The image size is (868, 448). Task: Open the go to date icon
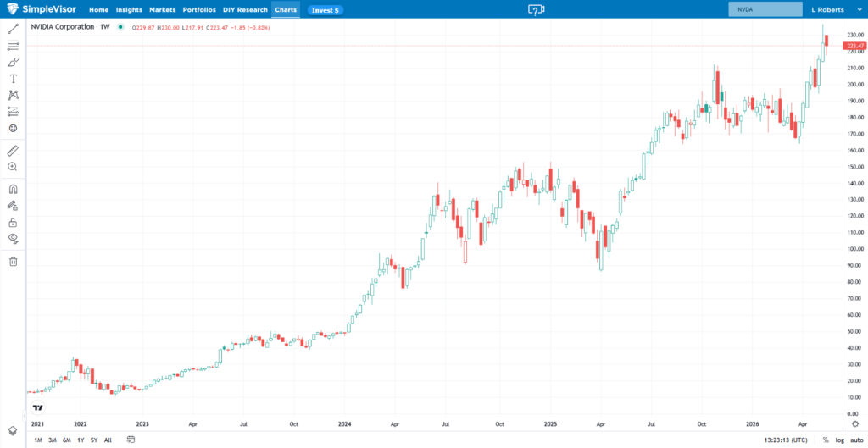[131, 440]
